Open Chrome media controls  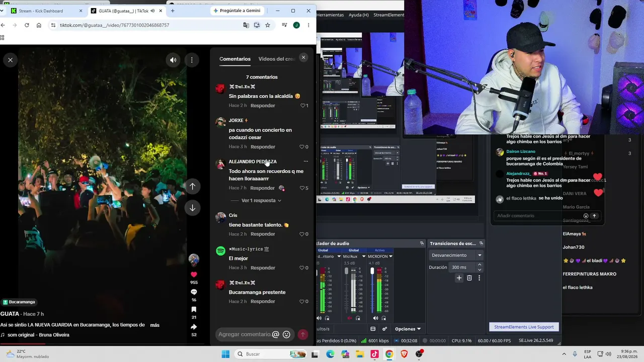coord(284,25)
